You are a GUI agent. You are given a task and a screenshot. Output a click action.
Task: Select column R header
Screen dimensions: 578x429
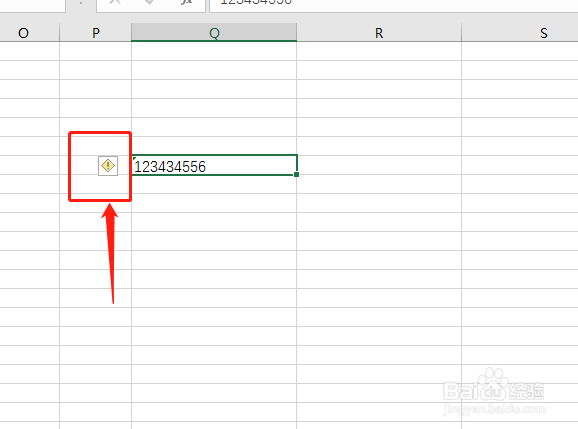click(379, 33)
